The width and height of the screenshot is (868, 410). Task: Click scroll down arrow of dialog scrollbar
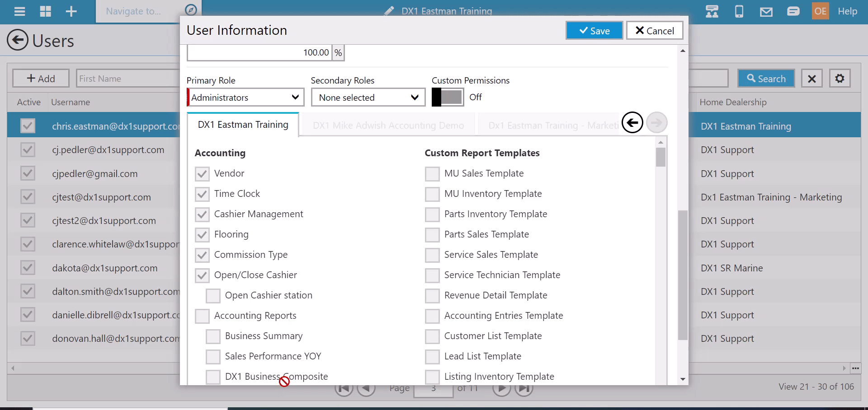coord(683,379)
